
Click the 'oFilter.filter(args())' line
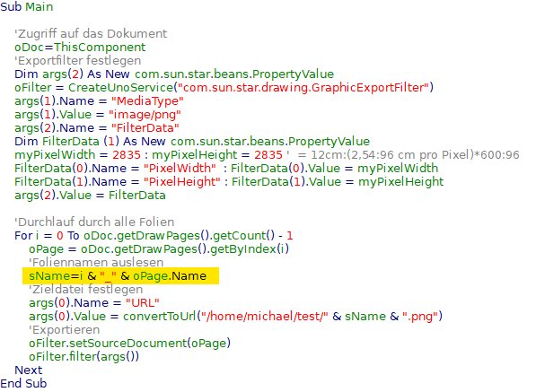pyautogui.click(x=84, y=357)
